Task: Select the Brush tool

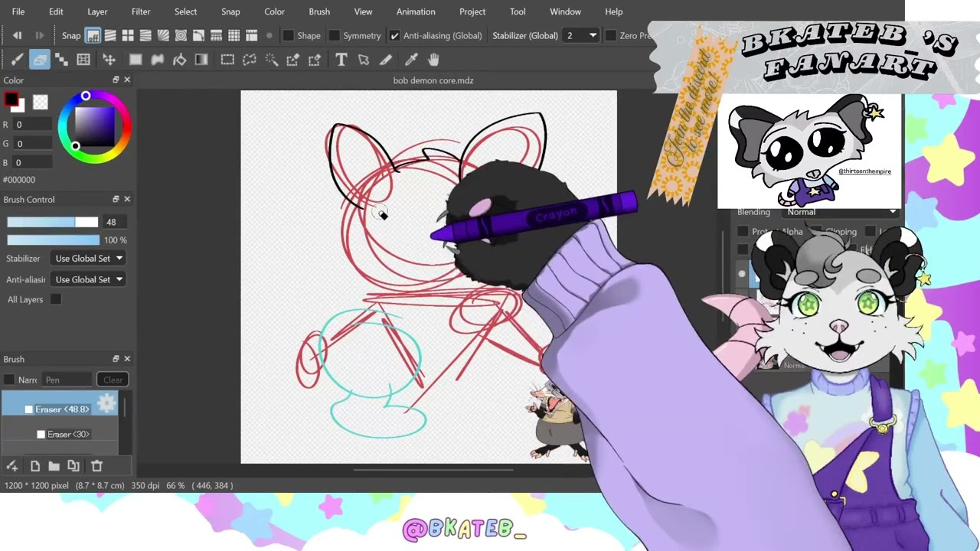Action: tap(17, 60)
